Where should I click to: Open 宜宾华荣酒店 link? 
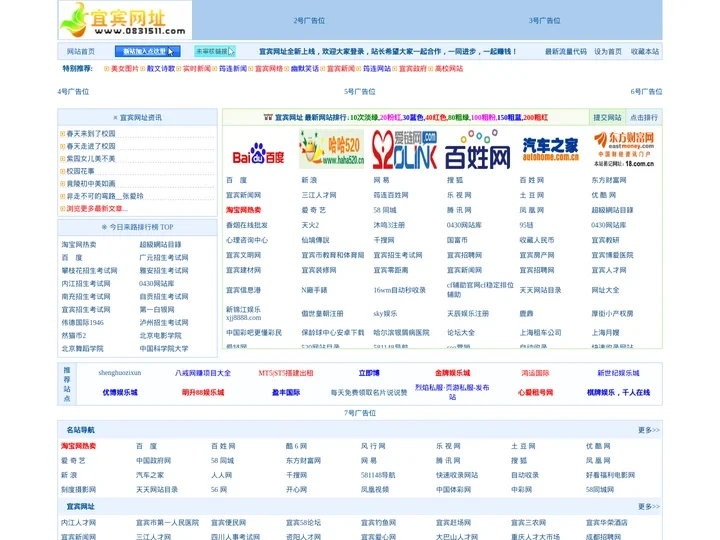click(607, 523)
